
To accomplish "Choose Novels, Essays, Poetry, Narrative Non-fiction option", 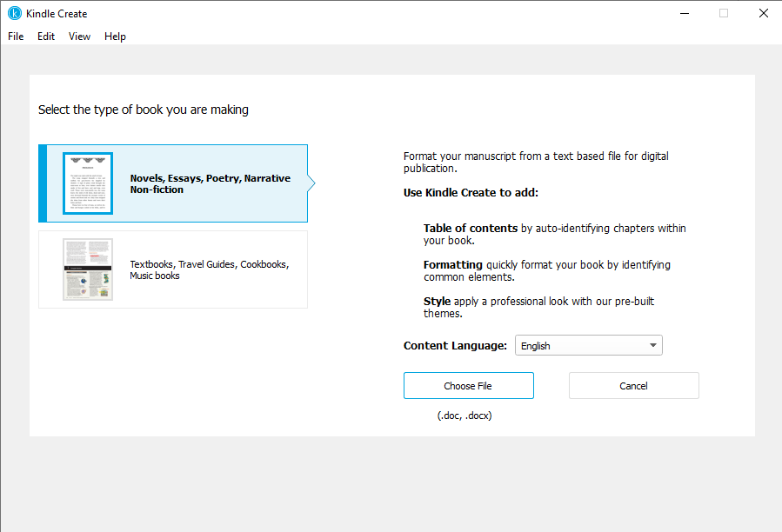I will click(173, 183).
